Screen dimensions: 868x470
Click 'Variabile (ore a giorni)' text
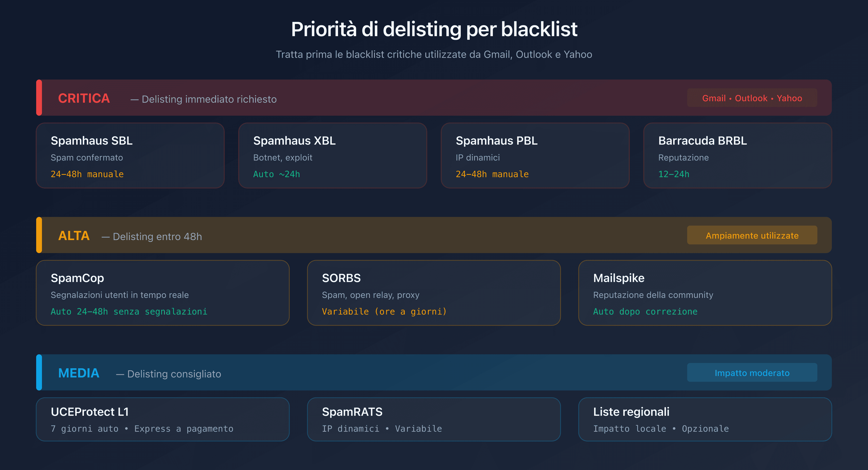point(384,312)
